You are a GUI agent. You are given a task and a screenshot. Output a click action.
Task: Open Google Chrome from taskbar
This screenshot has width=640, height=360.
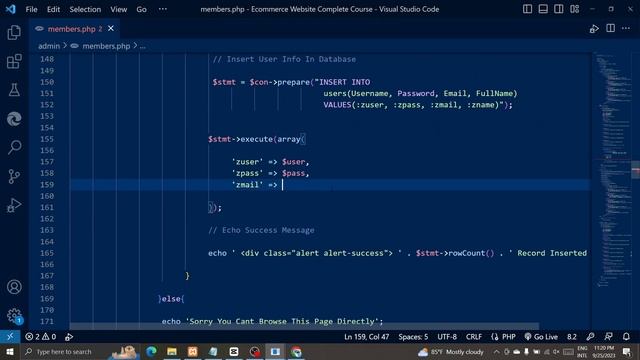click(296, 351)
